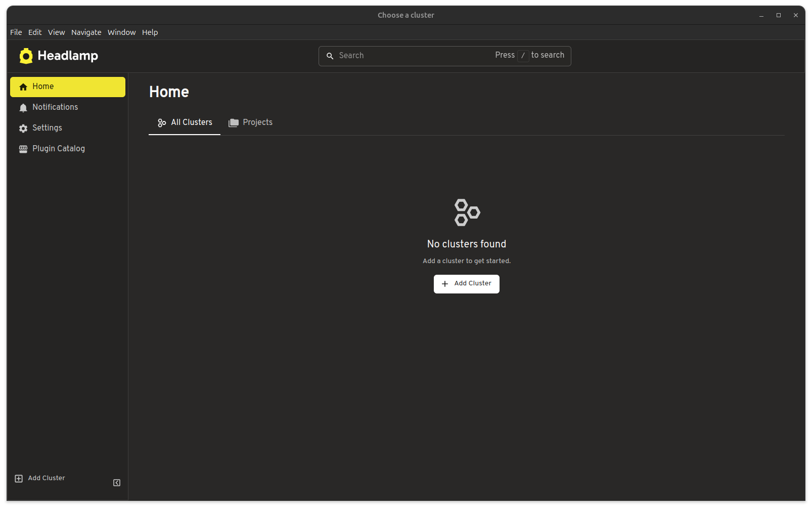
Task: Click Add Cluster link in sidebar footer
Action: [46, 478]
